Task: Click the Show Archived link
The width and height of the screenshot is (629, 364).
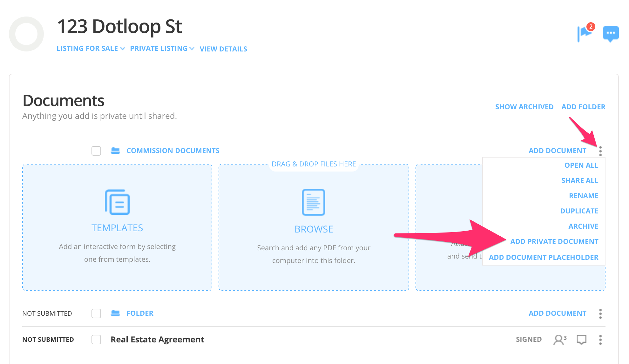Action: coord(524,107)
